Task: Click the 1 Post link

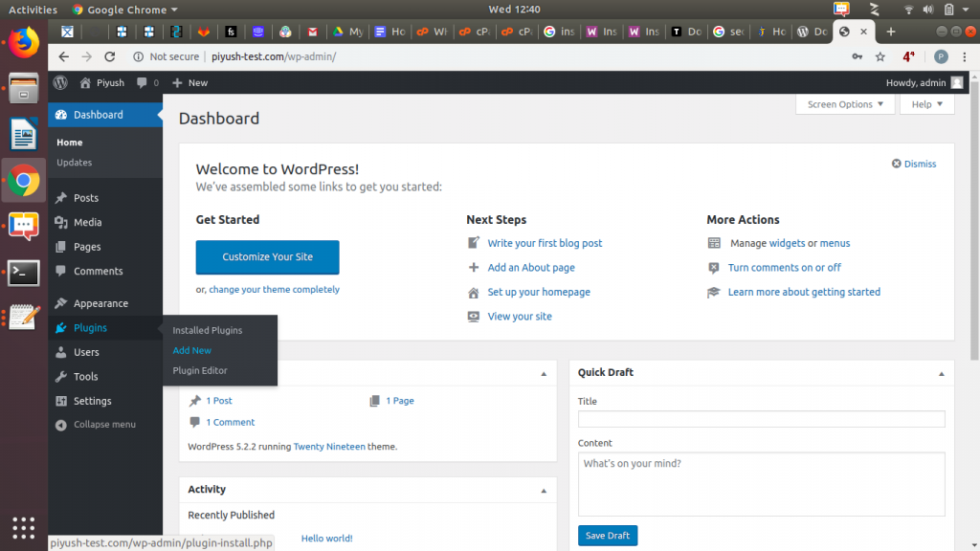Action: [219, 401]
